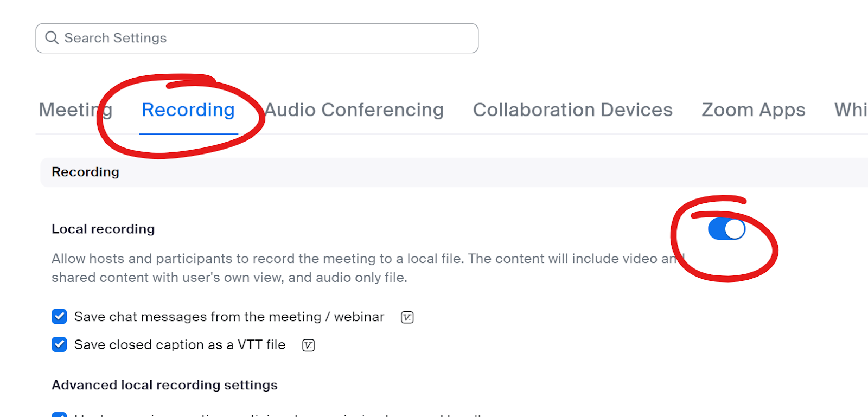
Task: Select the Recording tab
Action: (188, 110)
